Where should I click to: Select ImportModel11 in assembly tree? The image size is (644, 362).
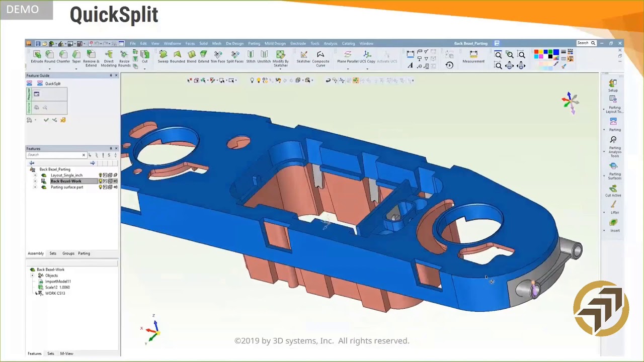58,282
